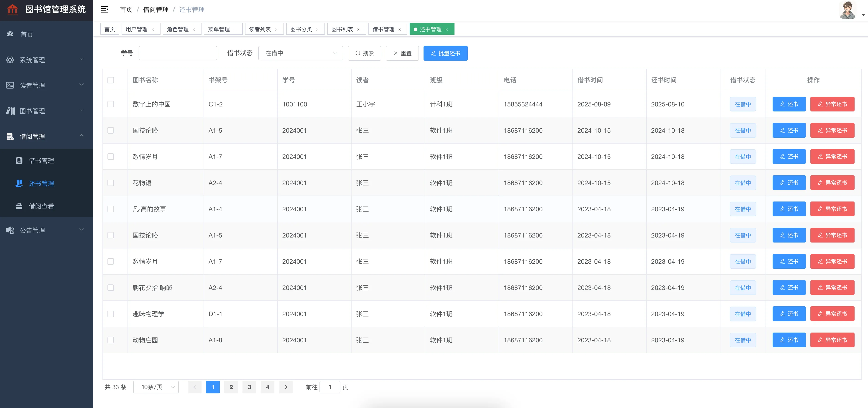Open 借阅查看 in sidebar

pyautogui.click(x=41, y=206)
